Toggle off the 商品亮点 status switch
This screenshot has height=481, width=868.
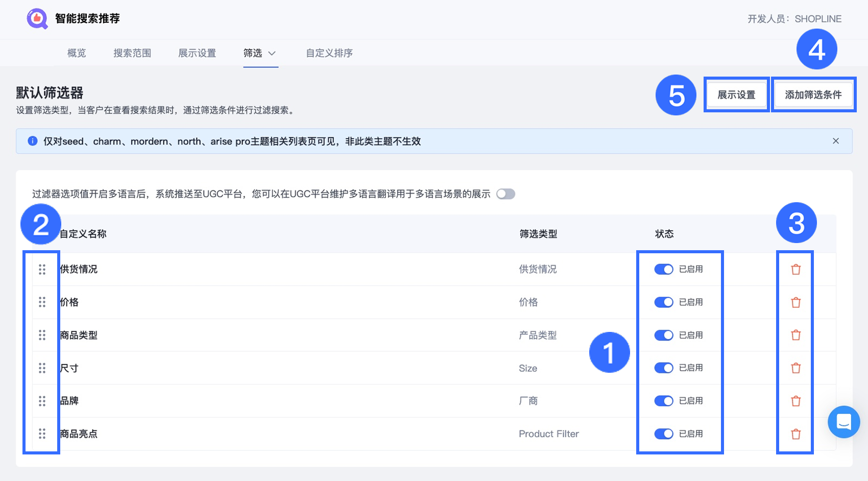[x=664, y=434]
